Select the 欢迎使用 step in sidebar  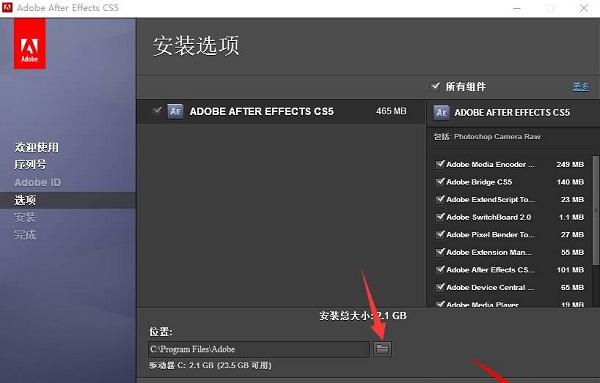point(37,147)
